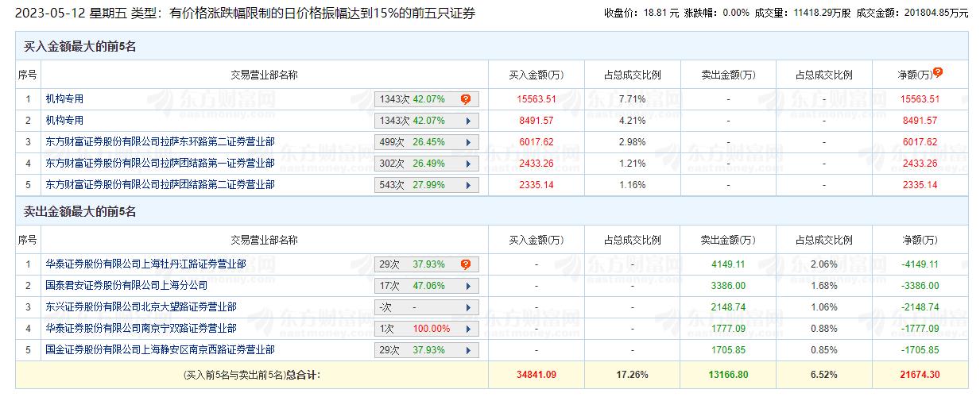Click arrow icon next to 302次 26.49%
This screenshot has height=397, width=980.
click(468, 164)
